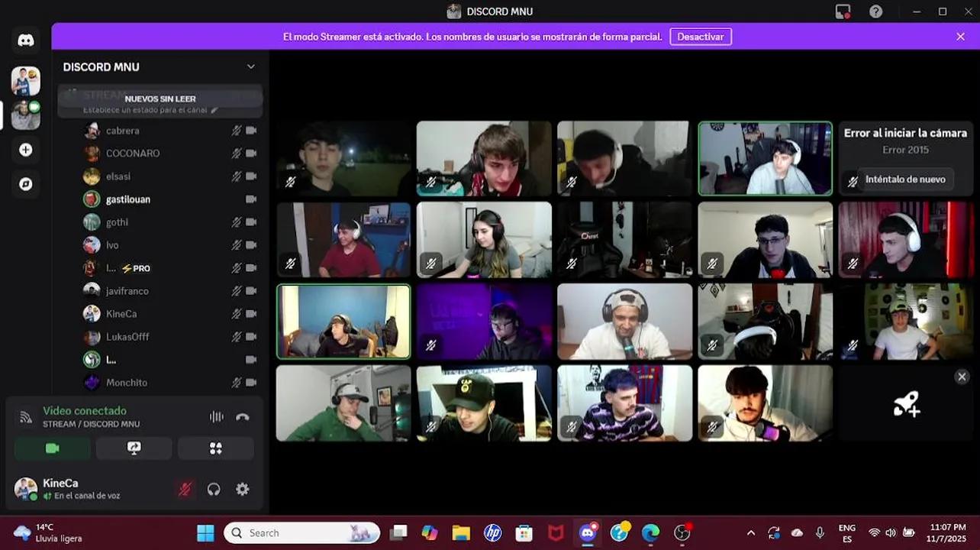Focus video tile with black CAP hat
The height and width of the screenshot is (550, 980).
484,403
